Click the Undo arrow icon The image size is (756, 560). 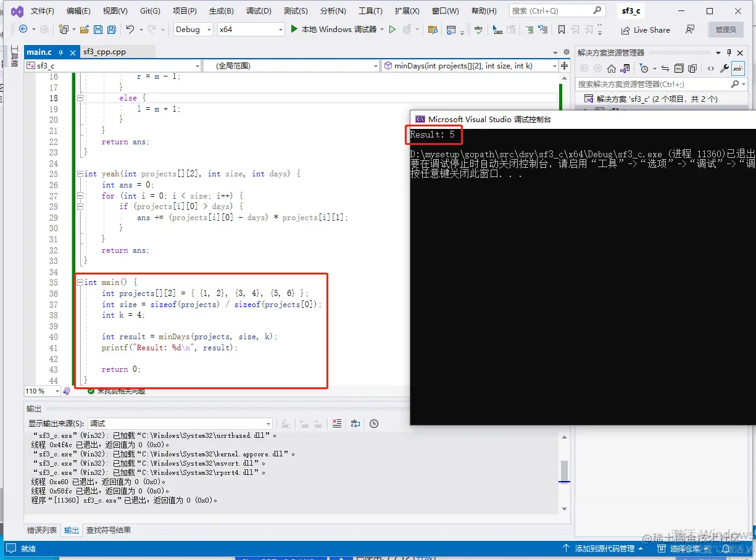tap(130, 29)
